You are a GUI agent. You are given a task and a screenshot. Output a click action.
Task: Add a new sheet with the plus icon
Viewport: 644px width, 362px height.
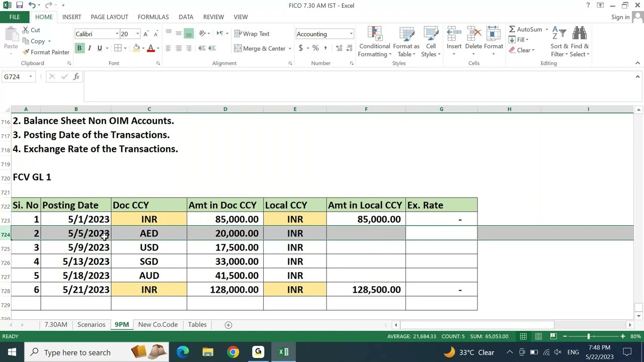tap(228, 325)
